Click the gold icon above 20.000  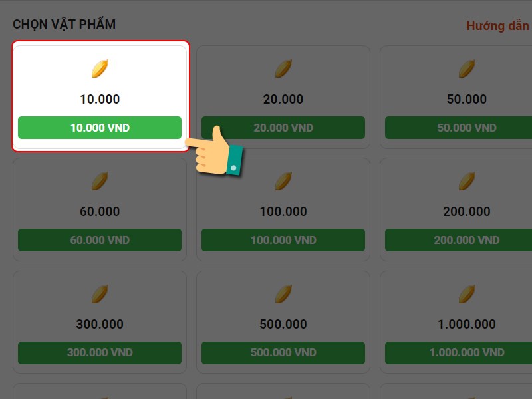click(x=283, y=68)
